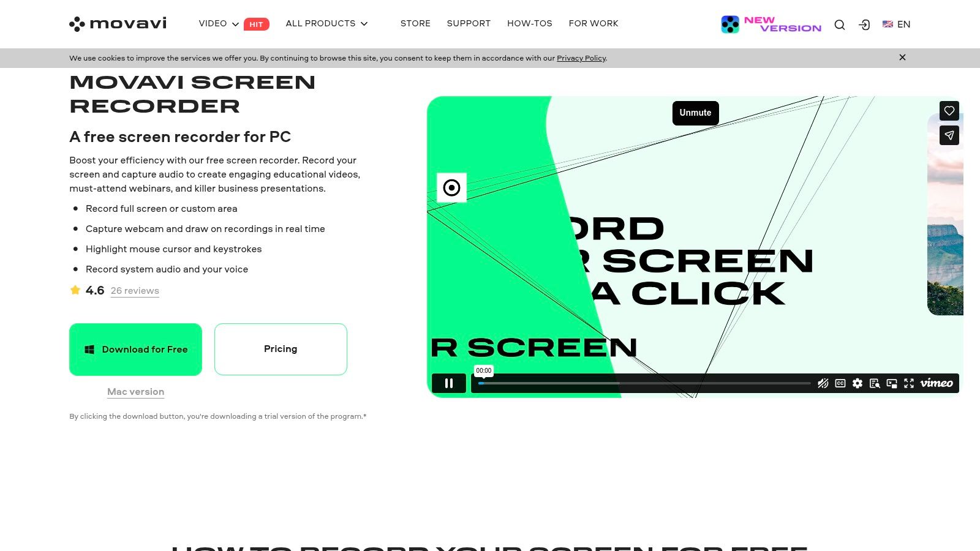This screenshot has width=980, height=551.
Task: Open the For Work menu item
Action: (594, 24)
